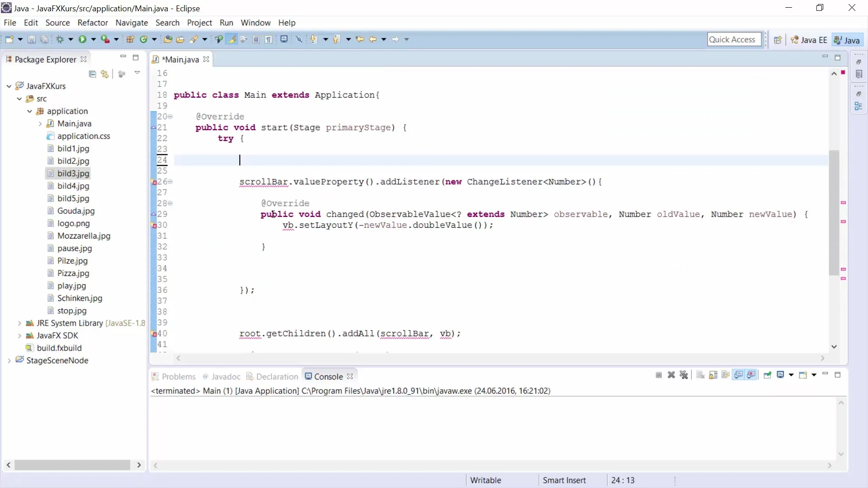
Task: Start debugging with the bug icon
Action: pos(60,39)
